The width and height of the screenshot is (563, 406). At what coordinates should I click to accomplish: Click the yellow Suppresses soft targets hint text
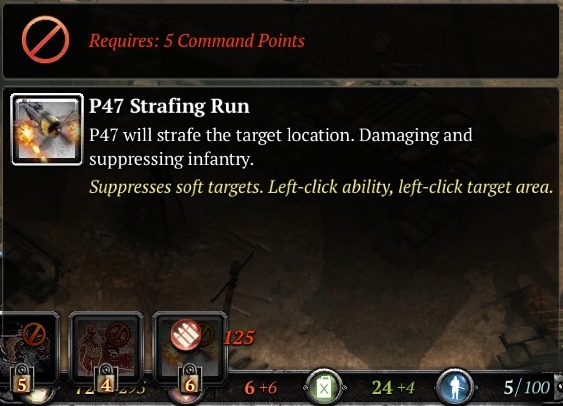pyautogui.click(x=321, y=187)
